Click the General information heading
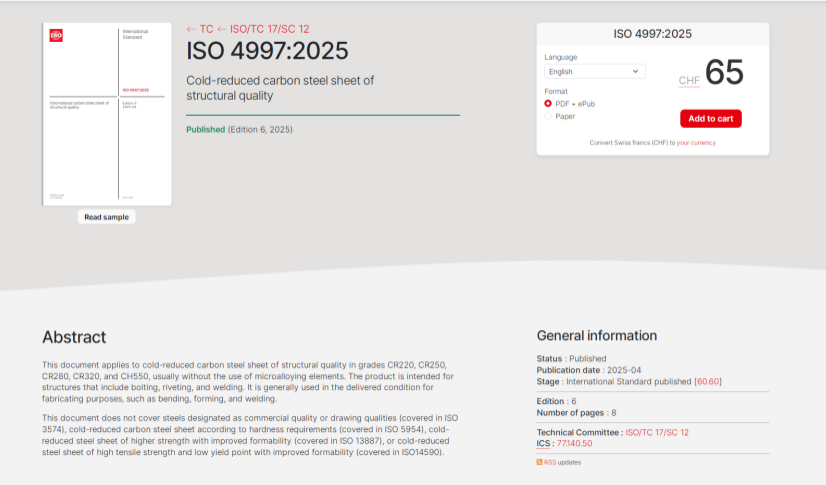826x485 pixels. click(597, 335)
